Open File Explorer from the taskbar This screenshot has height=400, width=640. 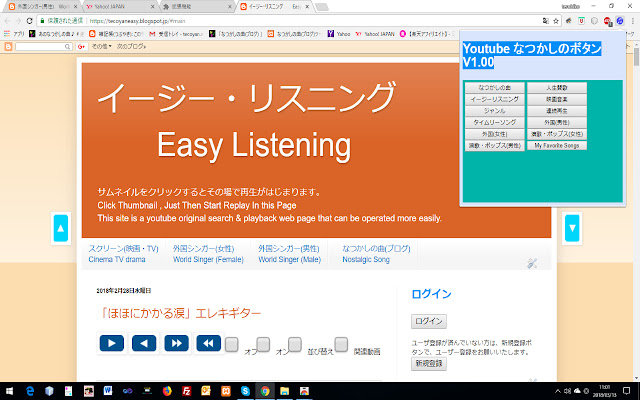point(284,391)
